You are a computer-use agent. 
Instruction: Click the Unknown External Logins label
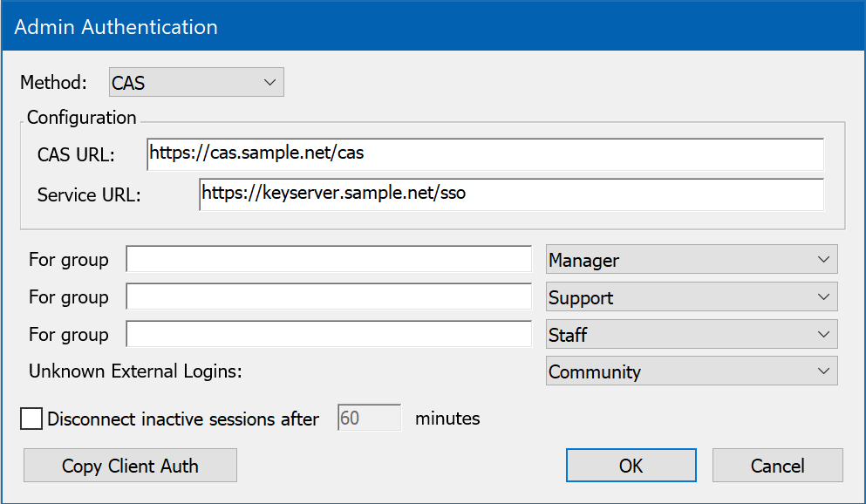click(x=135, y=371)
